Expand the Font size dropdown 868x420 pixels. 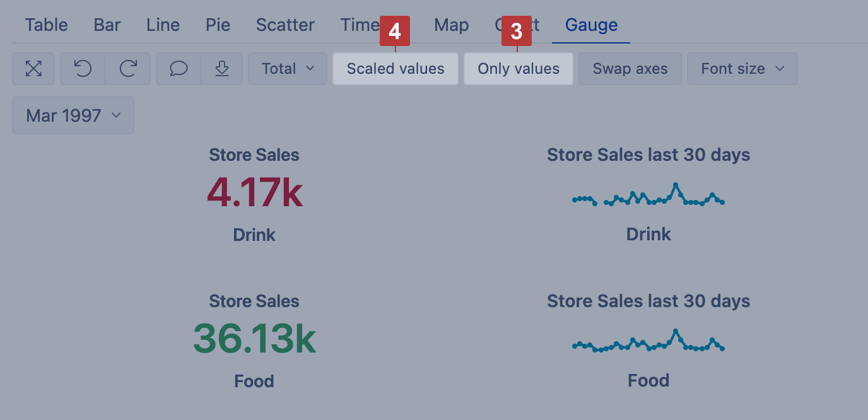click(x=742, y=69)
